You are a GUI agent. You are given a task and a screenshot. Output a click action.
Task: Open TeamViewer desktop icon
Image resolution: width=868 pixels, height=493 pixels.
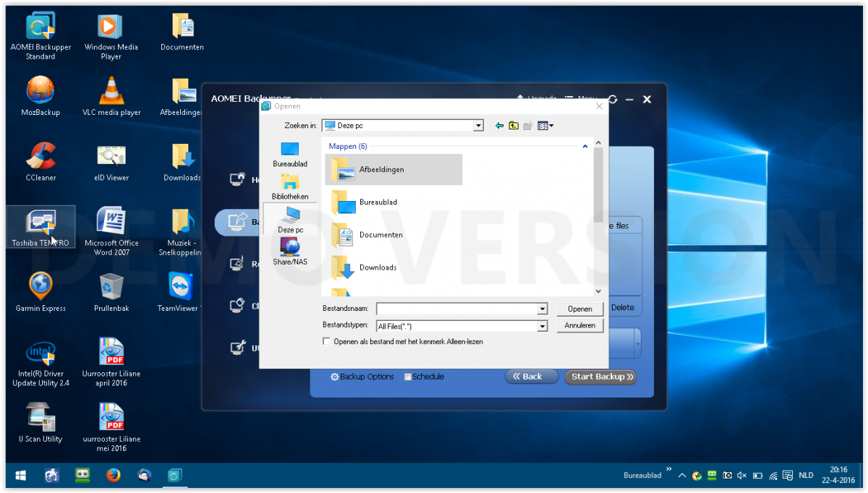tap(179, 292)
